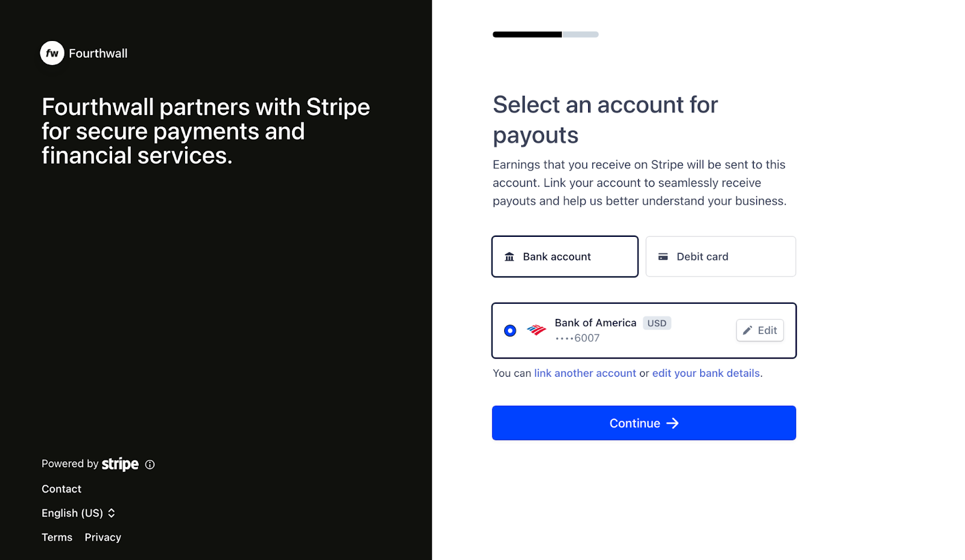Click the pencil edit icon
The image size is (965, 560).
pyautogui.click(x=747, y=330)
